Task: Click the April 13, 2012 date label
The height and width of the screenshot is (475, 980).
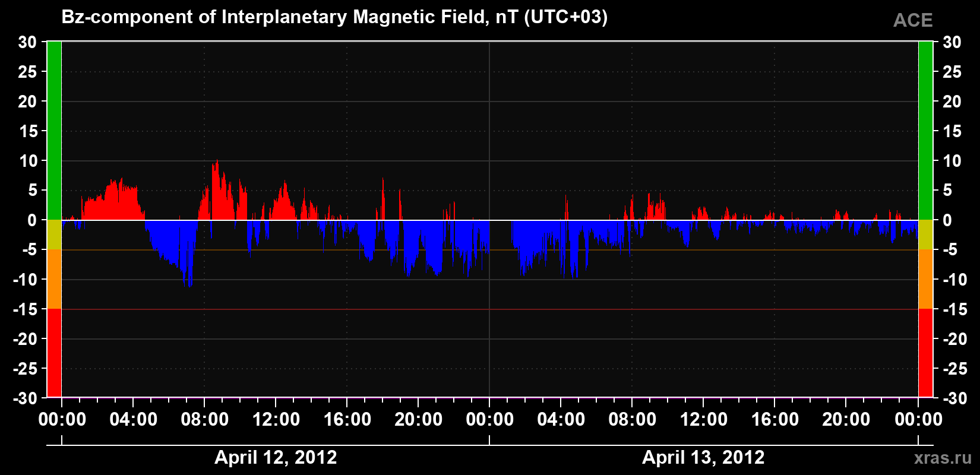Action: 703,457
